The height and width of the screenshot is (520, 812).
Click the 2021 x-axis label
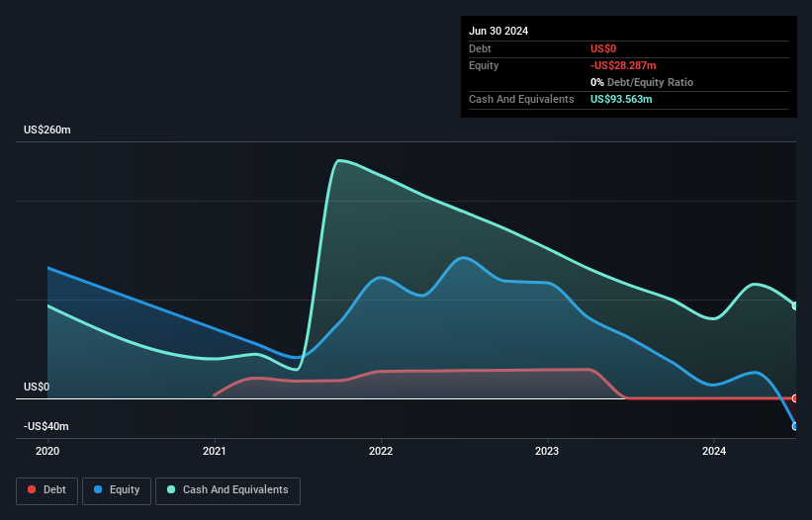[x=214, y=451]
